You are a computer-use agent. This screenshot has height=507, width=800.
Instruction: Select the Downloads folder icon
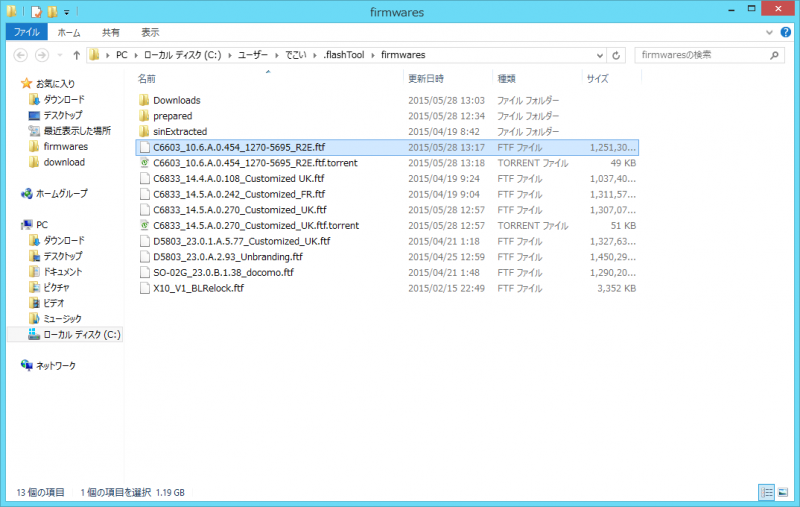[144, 100]
